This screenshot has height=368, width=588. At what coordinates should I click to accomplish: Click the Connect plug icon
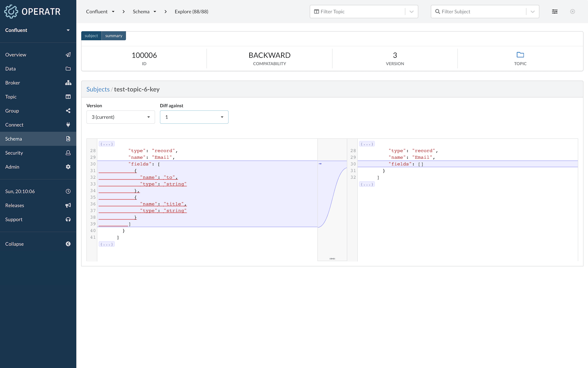point(68,125)
